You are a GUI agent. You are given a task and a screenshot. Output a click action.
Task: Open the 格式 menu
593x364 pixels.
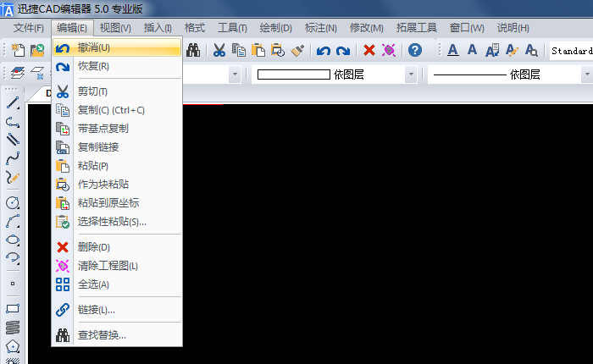[194, 28]
